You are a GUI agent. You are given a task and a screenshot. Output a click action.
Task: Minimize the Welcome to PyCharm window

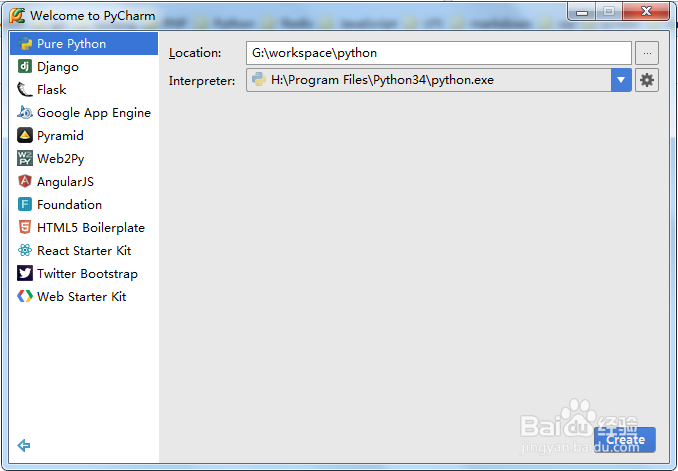coord(582,12)
